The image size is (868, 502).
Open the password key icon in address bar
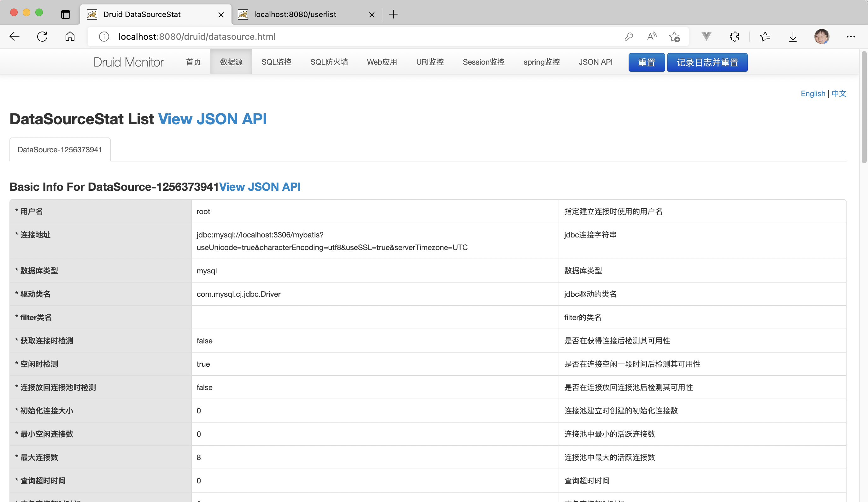[629, 37]
